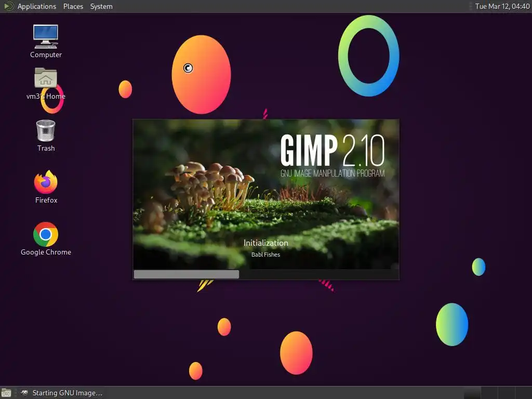This screenshot has width=532, height=399.
Task: Select the Trash desktop icon
Action: pos(46,130)
